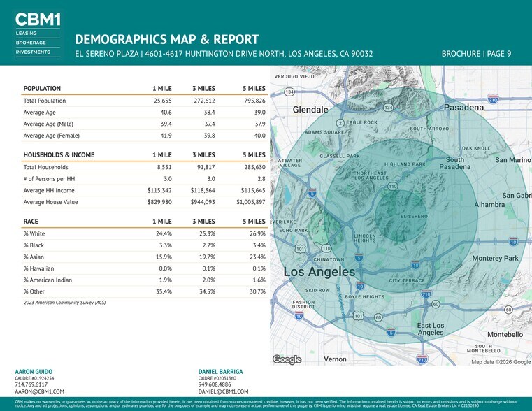Click the El Sereno label at map center
This screenshot has width=532, height=411.
click(x=413, y=216)
